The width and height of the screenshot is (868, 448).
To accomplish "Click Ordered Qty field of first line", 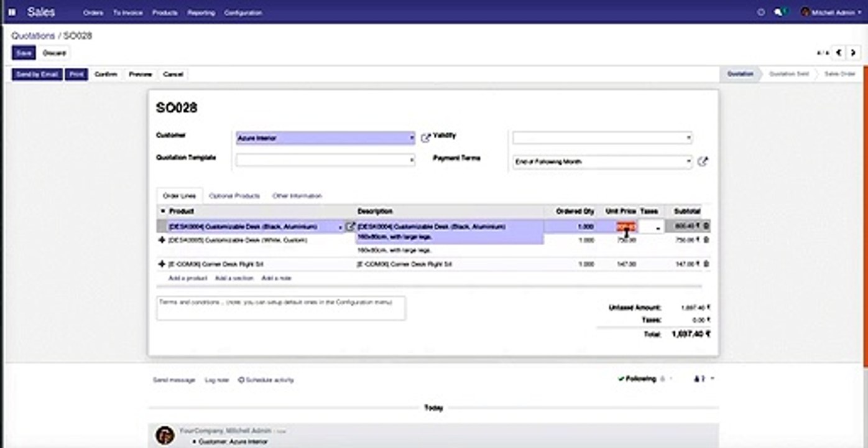I will tap(570, 227).
